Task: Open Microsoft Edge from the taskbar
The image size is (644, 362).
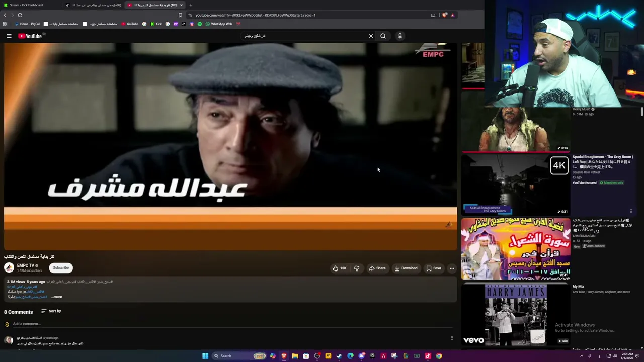Action: (x=350, y=356)
